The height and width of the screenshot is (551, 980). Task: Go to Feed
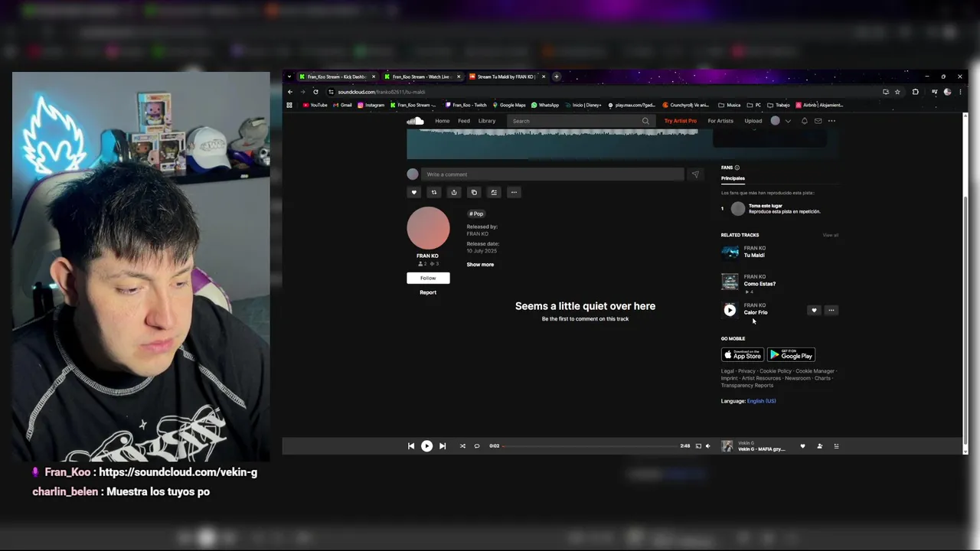click(464, 121)
